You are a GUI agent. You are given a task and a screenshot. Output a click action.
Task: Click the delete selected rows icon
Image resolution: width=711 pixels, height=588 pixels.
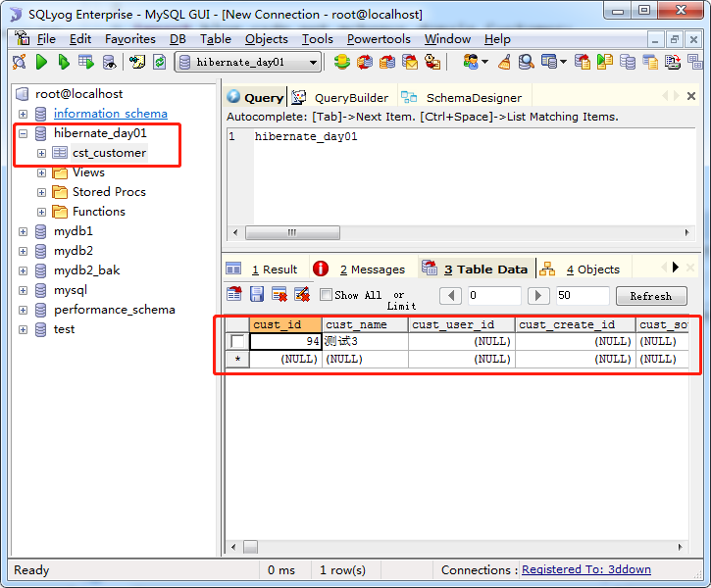(279, 294)
